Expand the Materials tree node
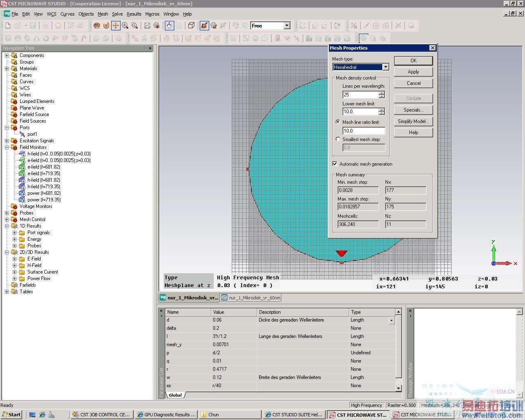 (7, 68)
